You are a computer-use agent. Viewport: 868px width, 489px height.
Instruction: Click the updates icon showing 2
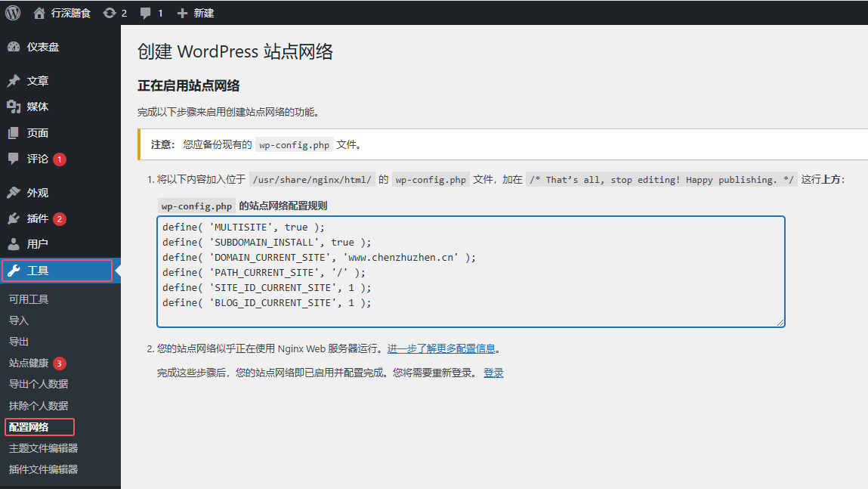110,13
